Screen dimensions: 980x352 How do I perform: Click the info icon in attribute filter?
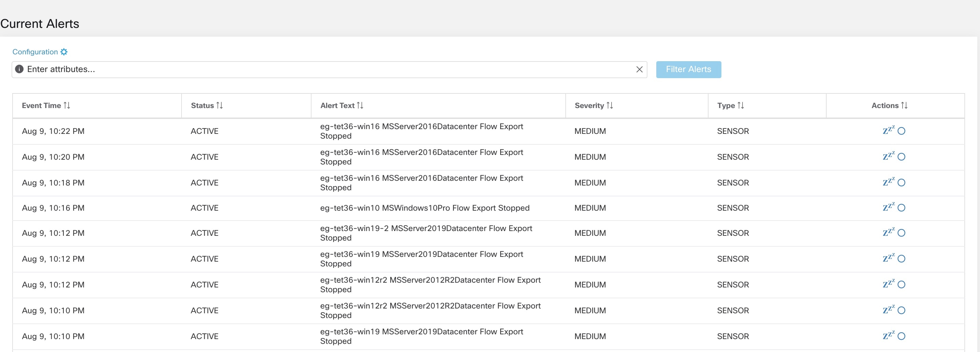[x=19, y=69]
